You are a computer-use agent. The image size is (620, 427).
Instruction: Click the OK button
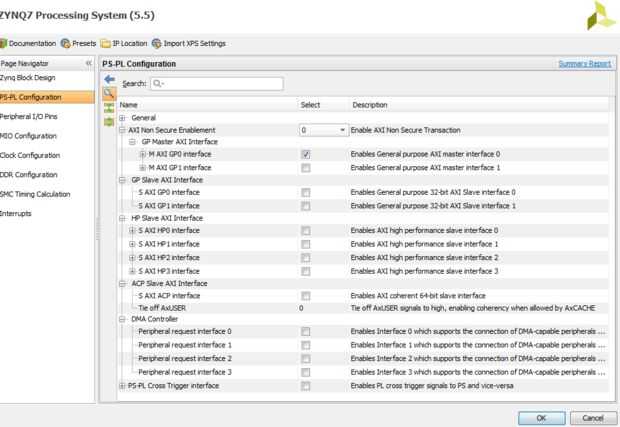[x=542, y=418]
